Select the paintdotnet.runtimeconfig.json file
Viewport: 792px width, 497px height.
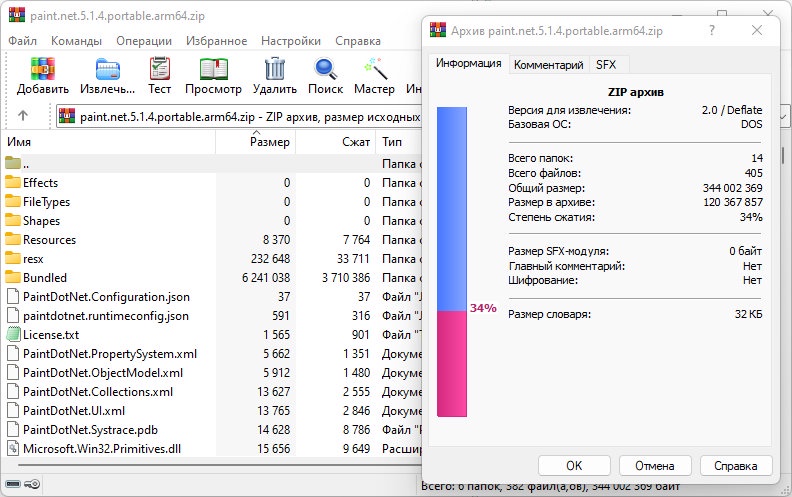click(x=106, y=316)
